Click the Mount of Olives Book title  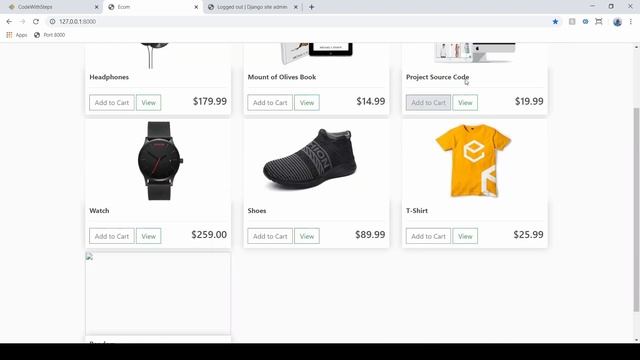[x=282, y=77]
